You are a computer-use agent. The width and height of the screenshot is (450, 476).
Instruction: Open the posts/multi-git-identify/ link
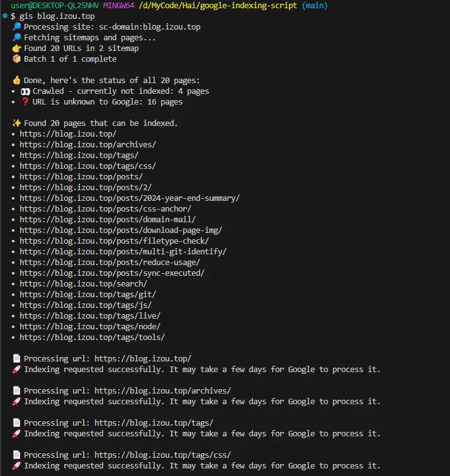pyautogui.click(x=123, y=252)
